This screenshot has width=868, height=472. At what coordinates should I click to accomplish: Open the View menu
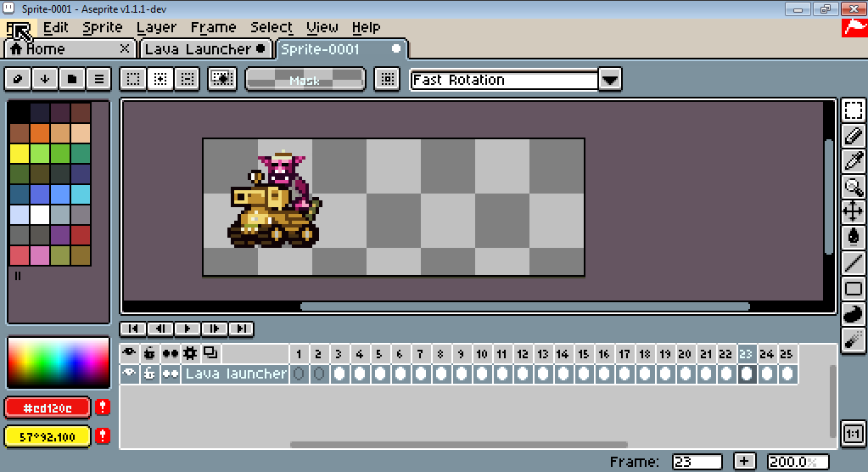[322, 28]
